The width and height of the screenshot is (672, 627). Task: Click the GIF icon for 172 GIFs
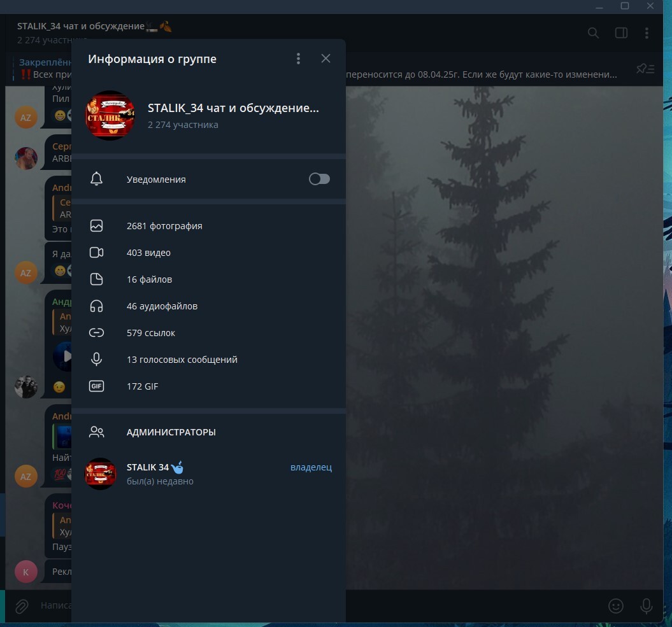[97, 386]
